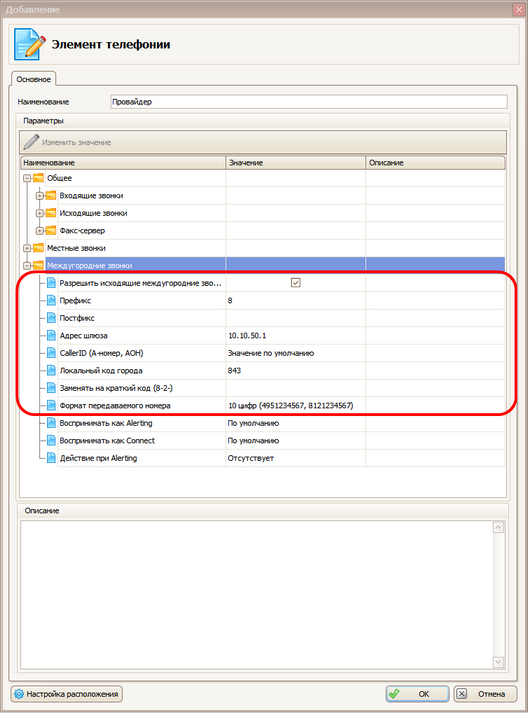Click the document icon beside Локальный код города

[51, 371]
